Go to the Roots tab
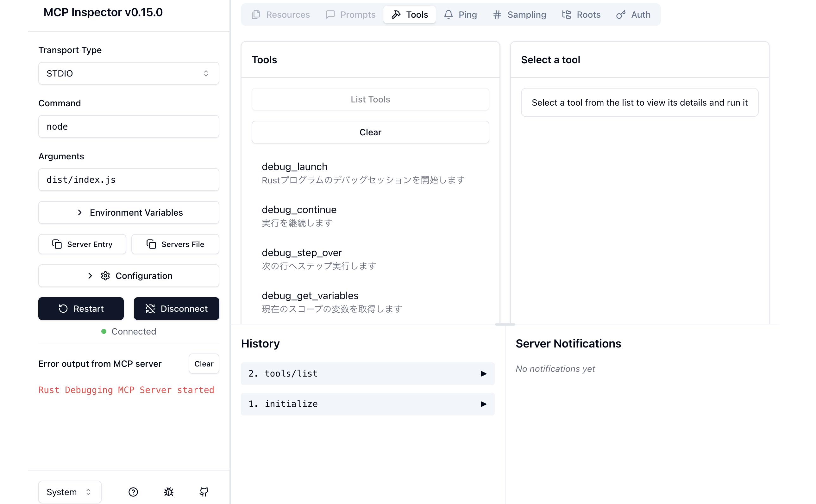Image resolution: width=816 pixels, height=504 pixels. [581, 15]
